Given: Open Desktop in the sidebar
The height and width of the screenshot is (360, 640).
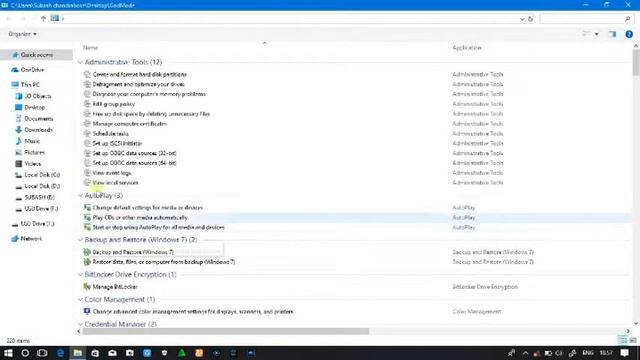Looking at the screenshot, I should [34, 107].
